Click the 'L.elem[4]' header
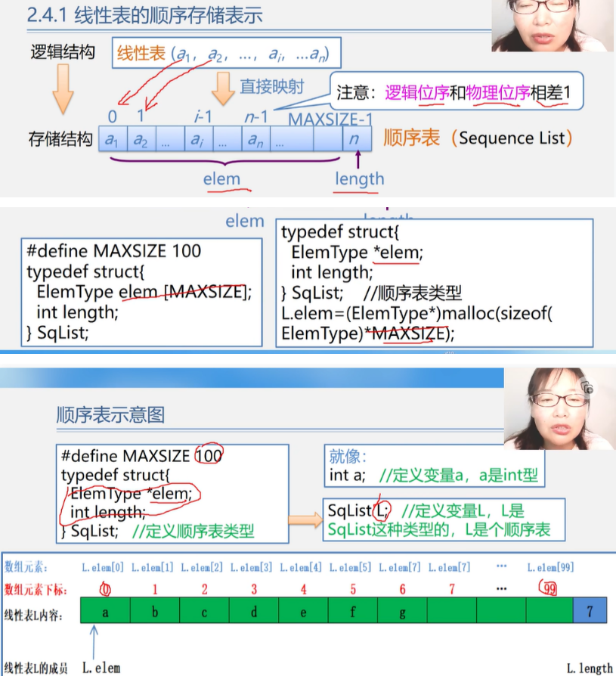 point(301,567)
